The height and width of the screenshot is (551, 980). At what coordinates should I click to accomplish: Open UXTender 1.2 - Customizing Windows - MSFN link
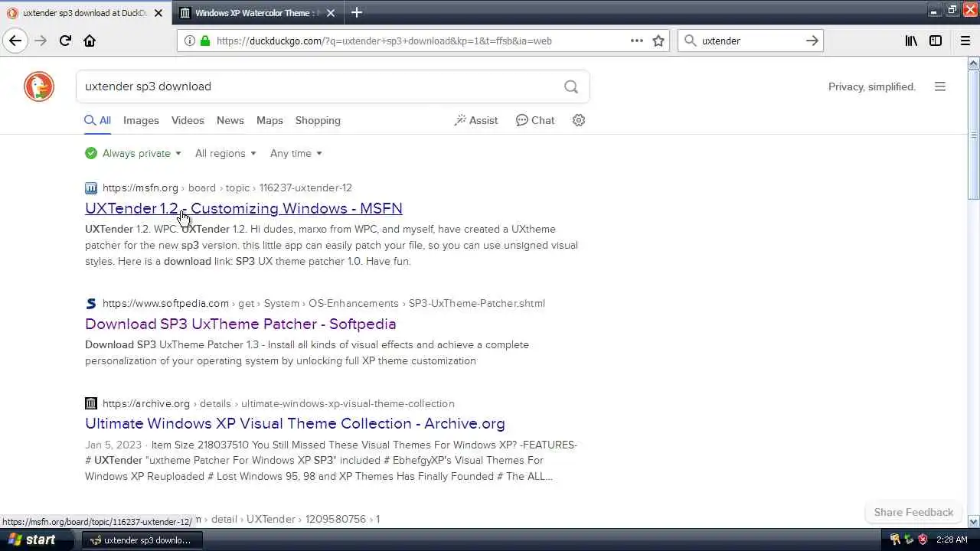pyautogui.click(x=243, y=208)
